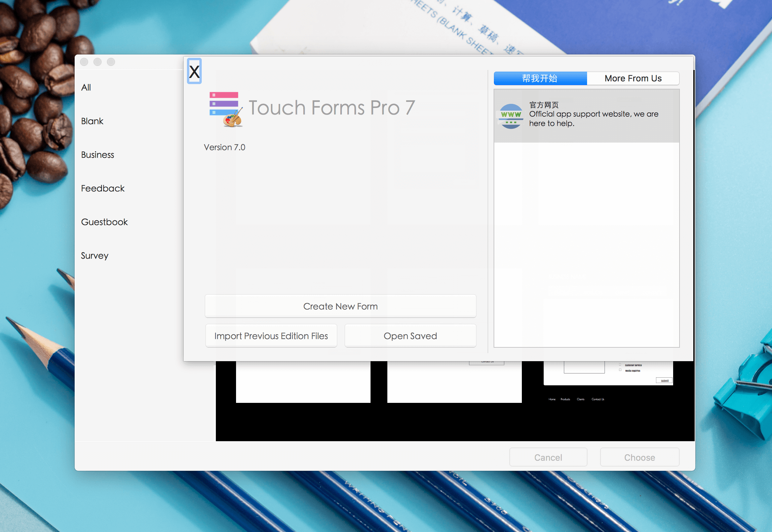
Task: Click Import Previous Edition Files button
Action: click(x=271, y=336)
